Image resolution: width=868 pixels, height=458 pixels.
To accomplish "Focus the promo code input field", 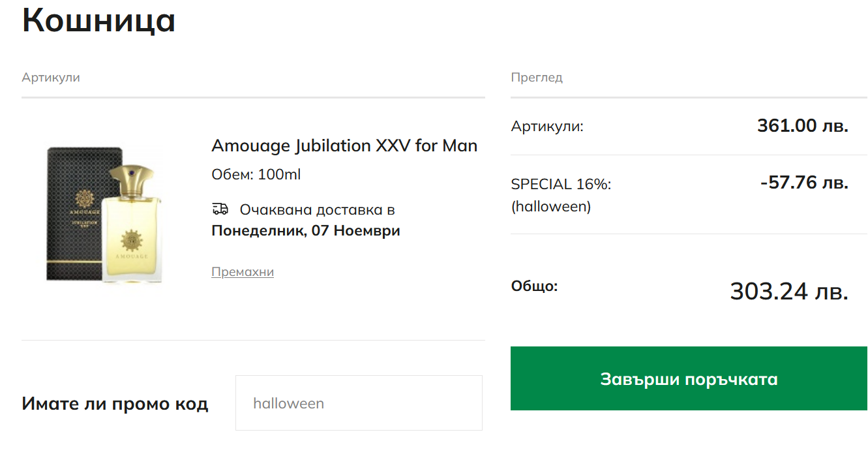I will click(x=359, y=403).
